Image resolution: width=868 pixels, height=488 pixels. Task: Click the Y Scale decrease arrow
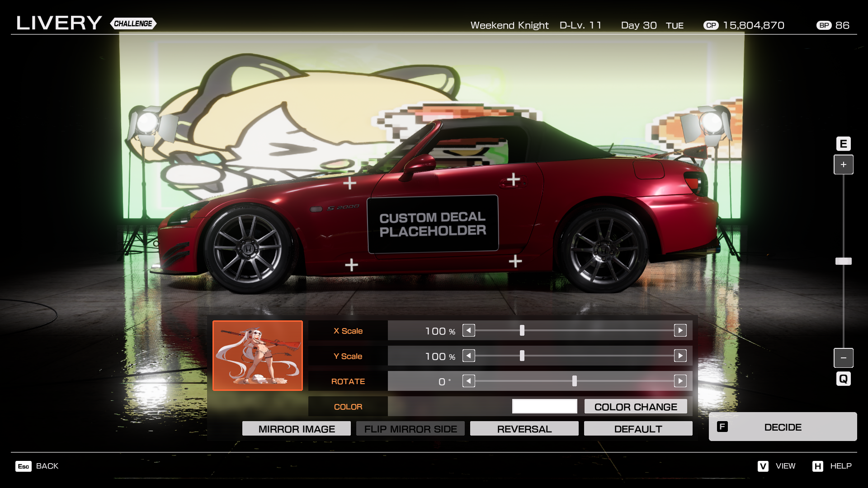469,356
